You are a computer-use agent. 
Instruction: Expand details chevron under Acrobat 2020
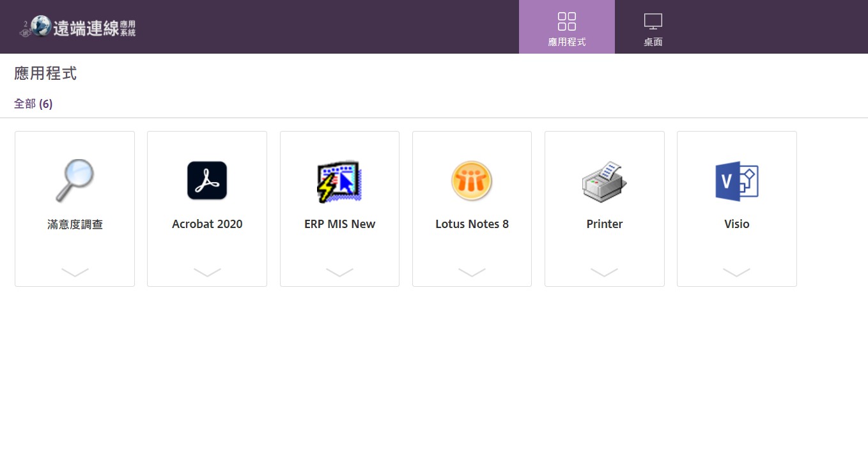click(207, 272)
